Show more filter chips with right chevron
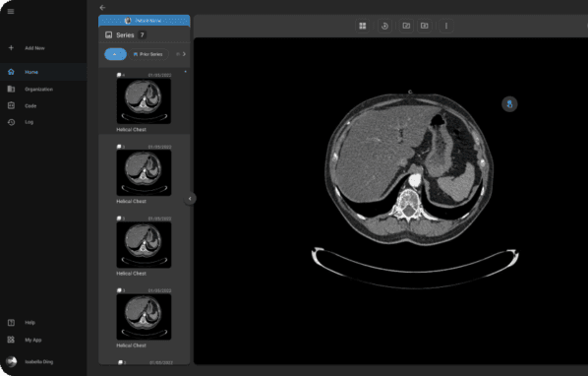Image resolution: width=588 pixels, height=376 pixels. click(x=184, y=54)
